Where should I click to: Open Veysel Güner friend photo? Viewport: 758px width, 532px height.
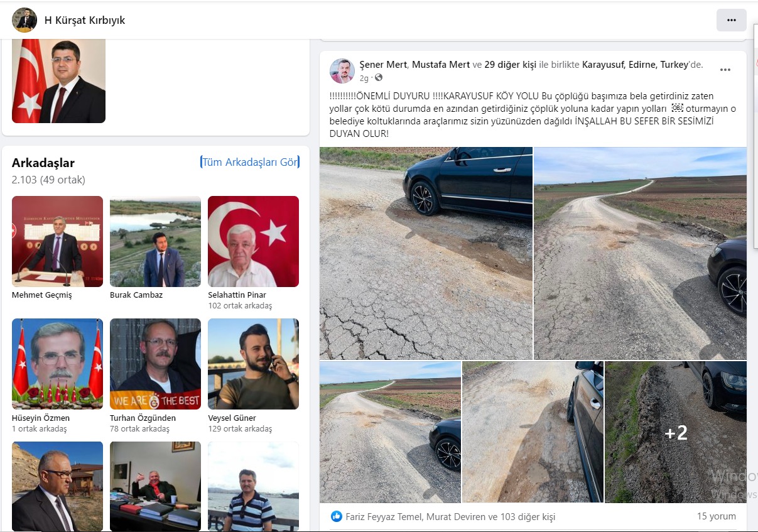(253, 364)
